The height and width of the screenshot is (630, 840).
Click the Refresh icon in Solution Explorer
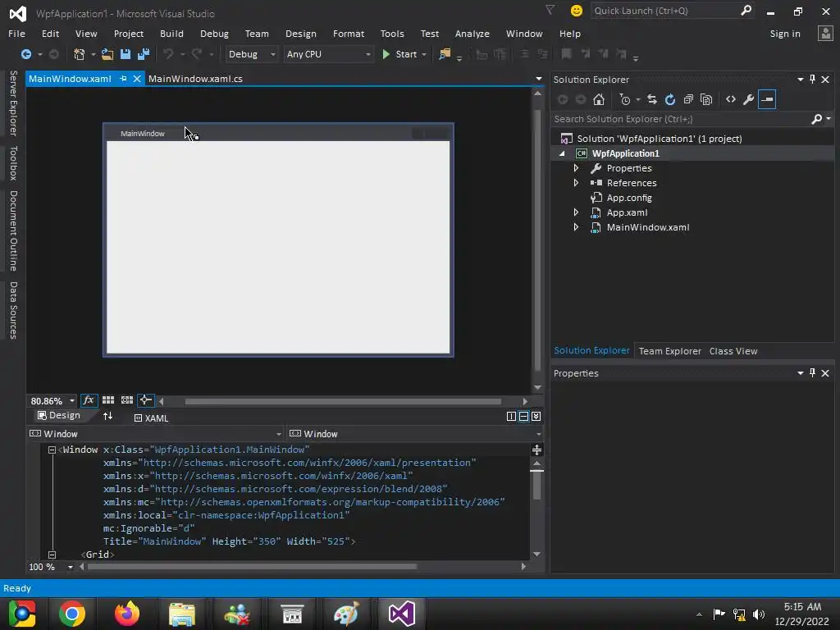pyautogui.click(x=670, y=99)
